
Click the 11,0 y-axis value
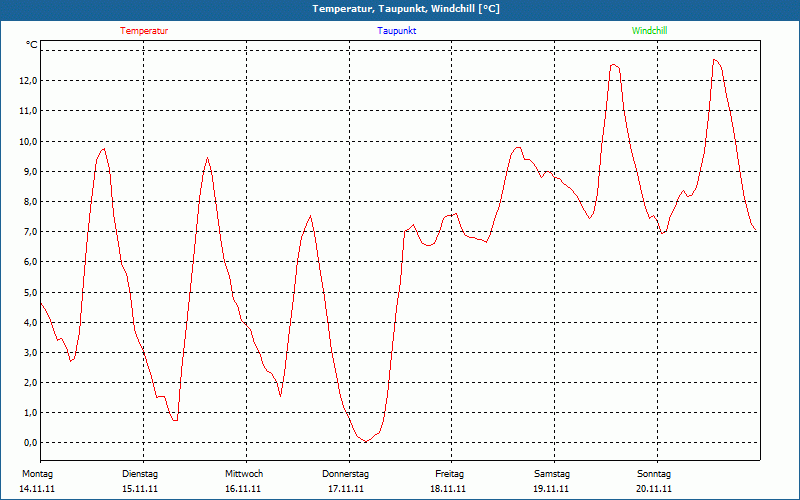tap(29, 111)
